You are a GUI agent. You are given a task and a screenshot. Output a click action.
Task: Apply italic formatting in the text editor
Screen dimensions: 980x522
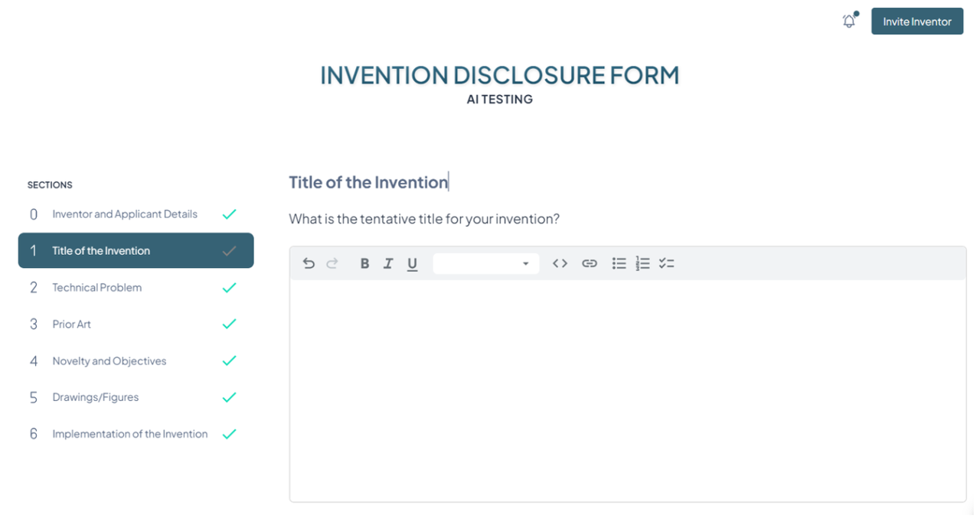[x=388, y=263]
